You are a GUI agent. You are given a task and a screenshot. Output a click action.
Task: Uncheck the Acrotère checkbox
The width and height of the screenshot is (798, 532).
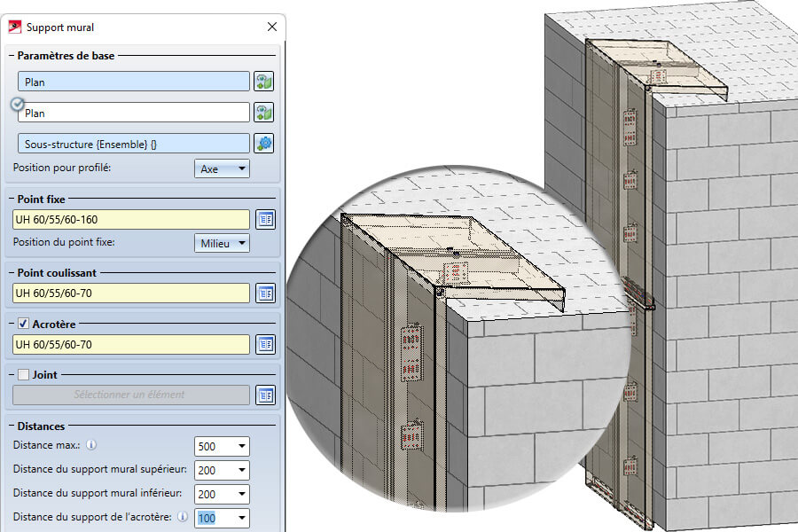click(x=23, y=324)
